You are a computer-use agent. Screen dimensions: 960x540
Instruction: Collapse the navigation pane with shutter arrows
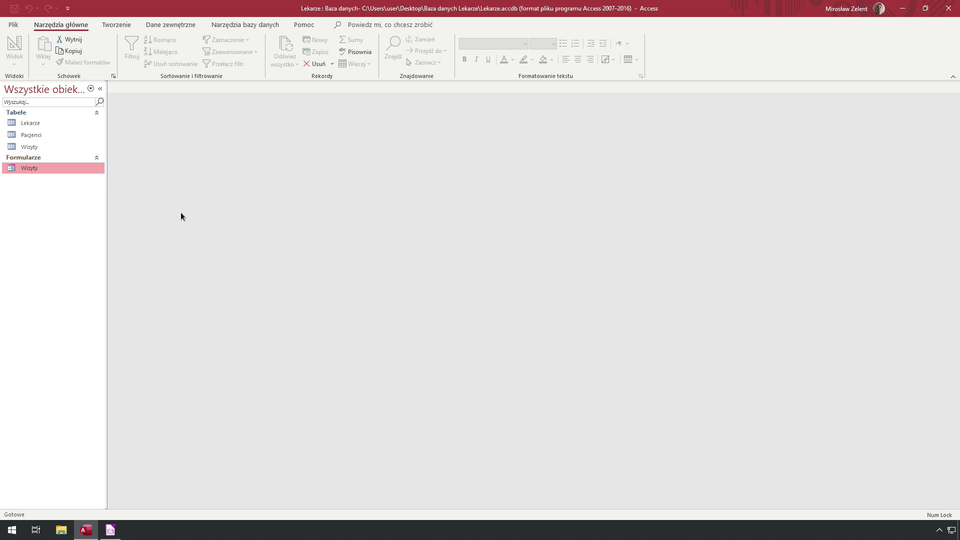coord(100,89)
